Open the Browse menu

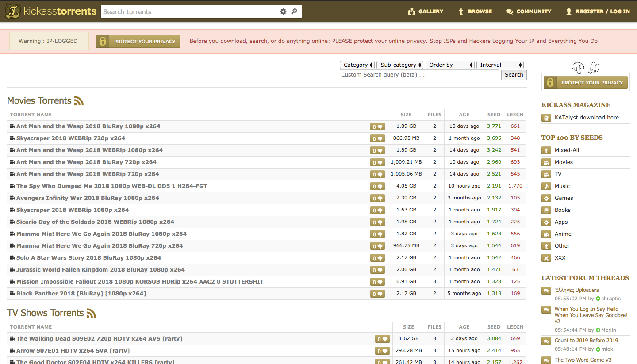coord(475,11)
